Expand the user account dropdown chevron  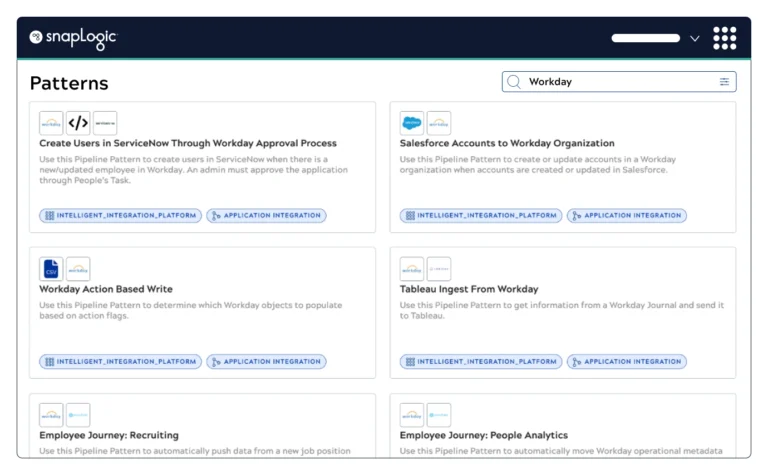click(x=695, y=38)
